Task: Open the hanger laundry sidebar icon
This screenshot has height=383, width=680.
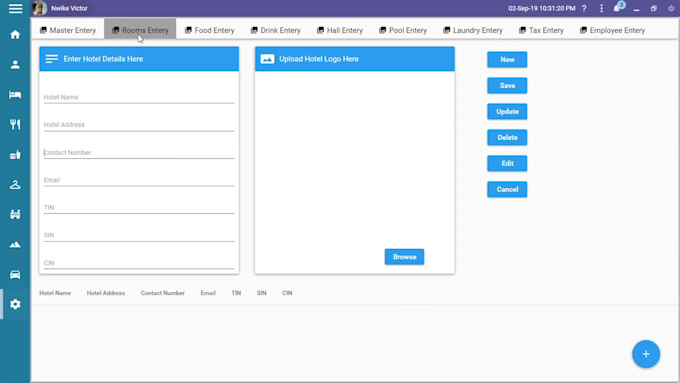Action: 15,185
